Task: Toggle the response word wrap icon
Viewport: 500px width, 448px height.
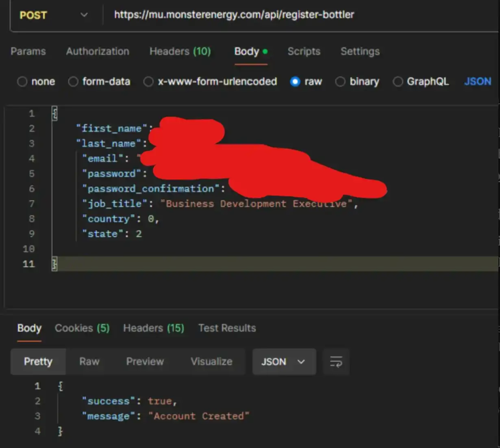Action: (336, 362)
